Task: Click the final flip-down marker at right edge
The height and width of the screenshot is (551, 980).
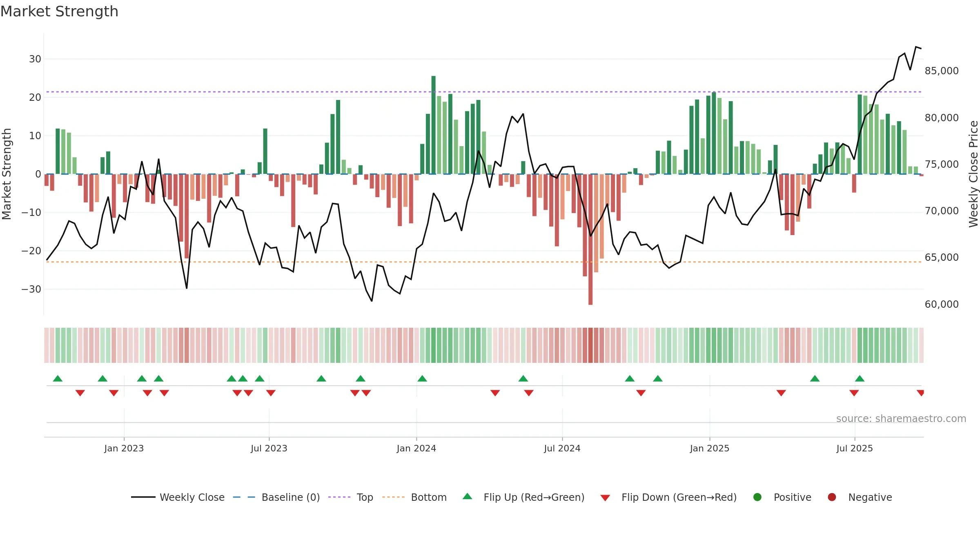Action: coord(920,393)
